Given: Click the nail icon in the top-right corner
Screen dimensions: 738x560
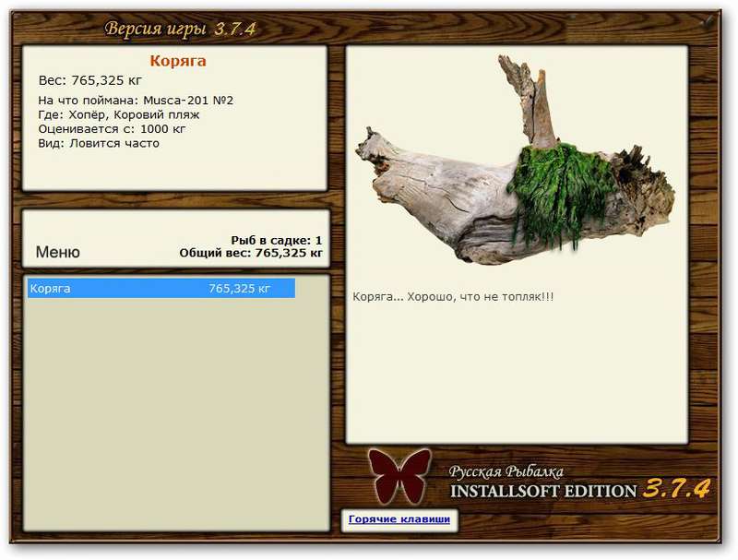Looking at the screenshot, I should pyautogui.click(x=708, y=22).
